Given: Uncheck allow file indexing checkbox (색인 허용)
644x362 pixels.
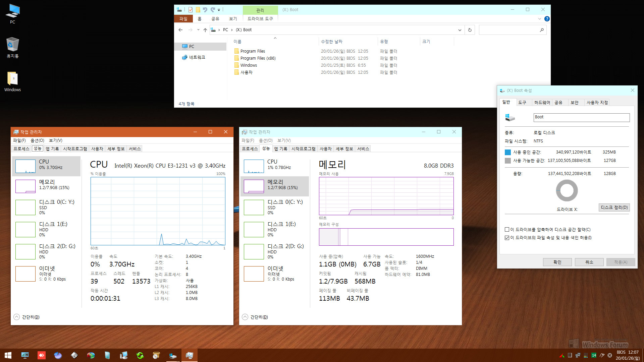Looking at the screenshot, I should 507,238.
